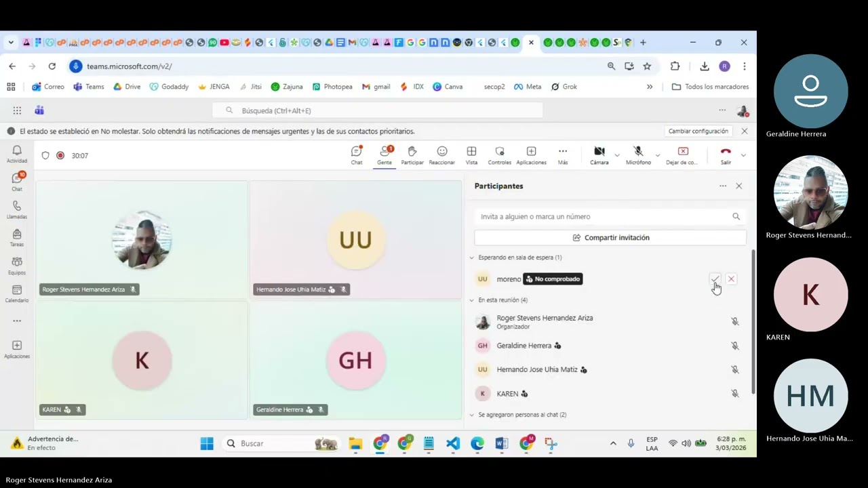Select the Gente tab in meeting toolbar
868x488 pixels.
point(384,155)
